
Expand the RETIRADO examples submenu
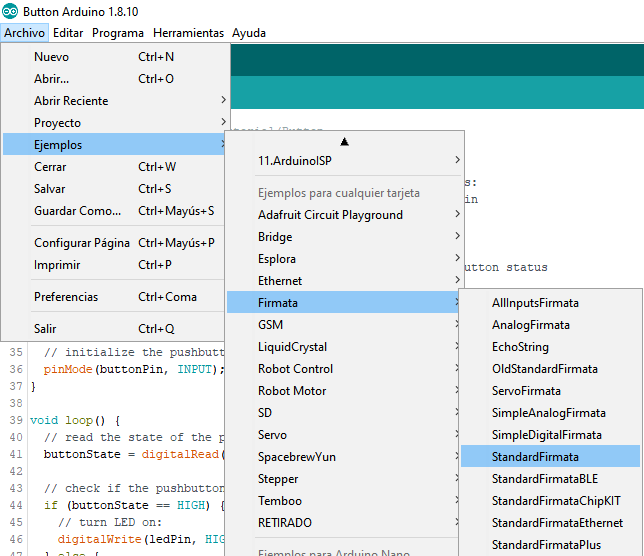pos(343,523)
